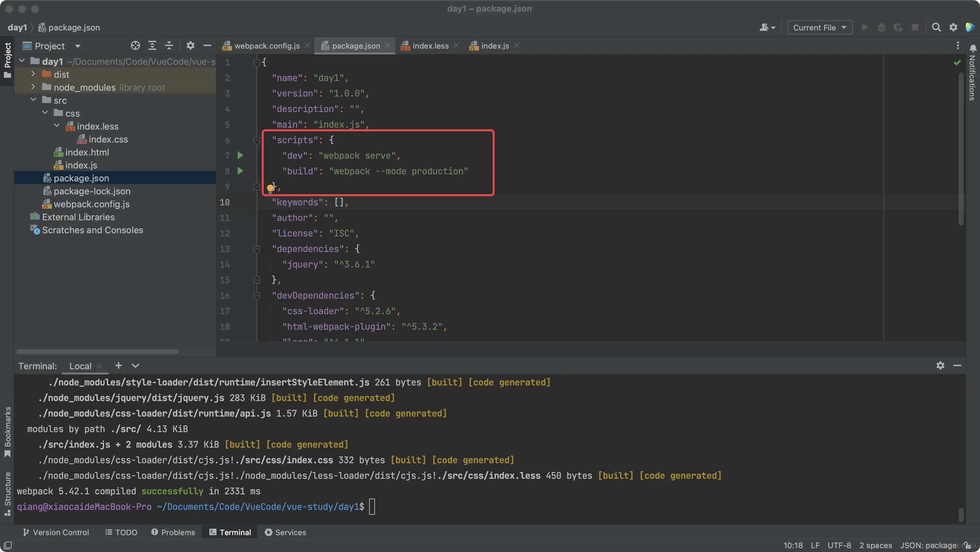980x552 pixels.
Task: Click the Collapse All icon in Project panel
Action: pyautogui.click(x=169, y=46)
